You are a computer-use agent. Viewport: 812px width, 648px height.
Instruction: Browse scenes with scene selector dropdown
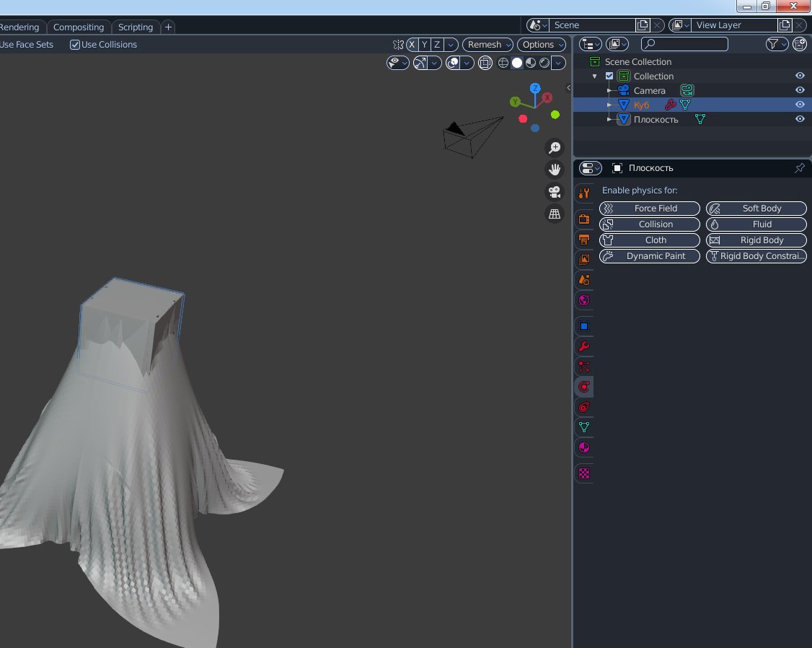(538, 25)
